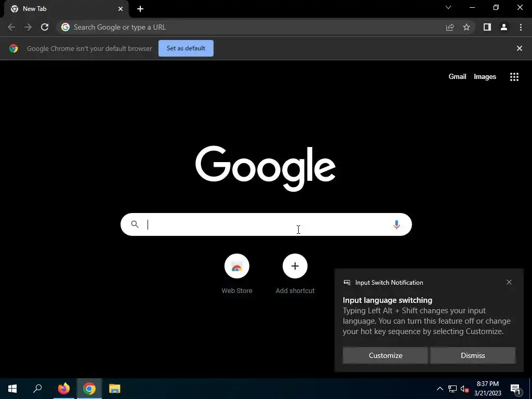
Task: Open Google Images link
Action: click(485, 77)
